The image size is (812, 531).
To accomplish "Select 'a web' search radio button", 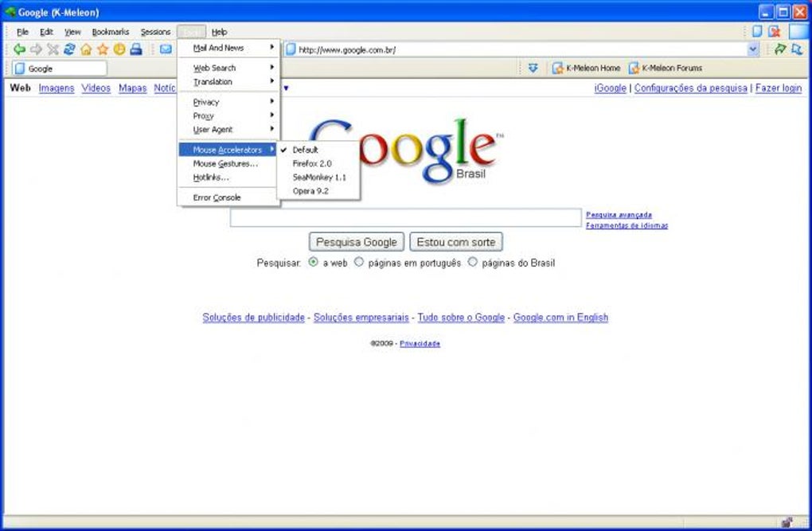I will pos(313,262).
